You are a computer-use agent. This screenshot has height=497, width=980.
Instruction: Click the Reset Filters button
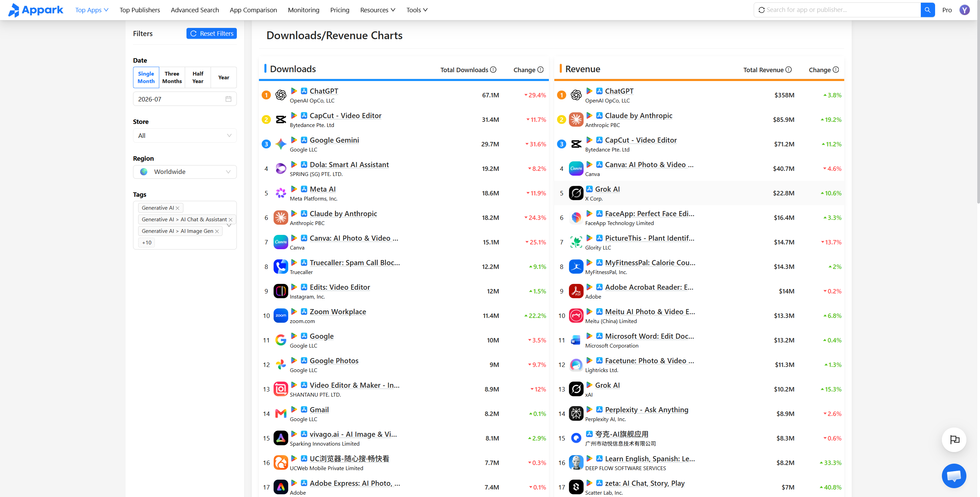point(212,33)
